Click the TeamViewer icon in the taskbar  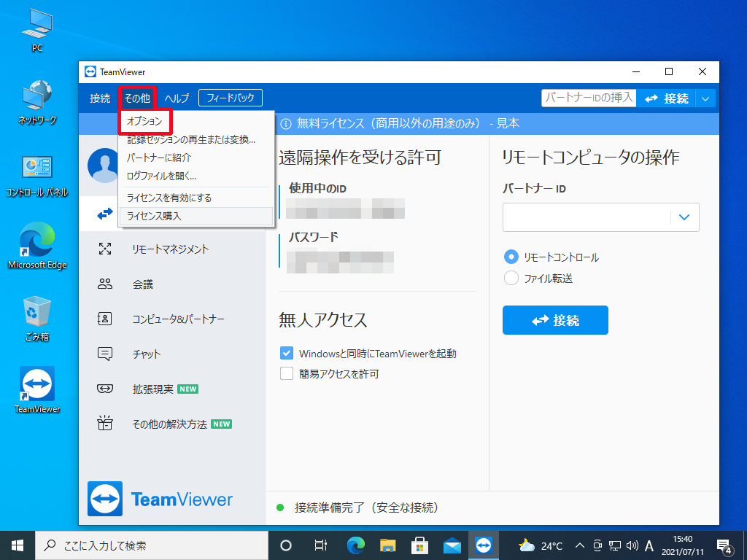[x=483, y=545]
